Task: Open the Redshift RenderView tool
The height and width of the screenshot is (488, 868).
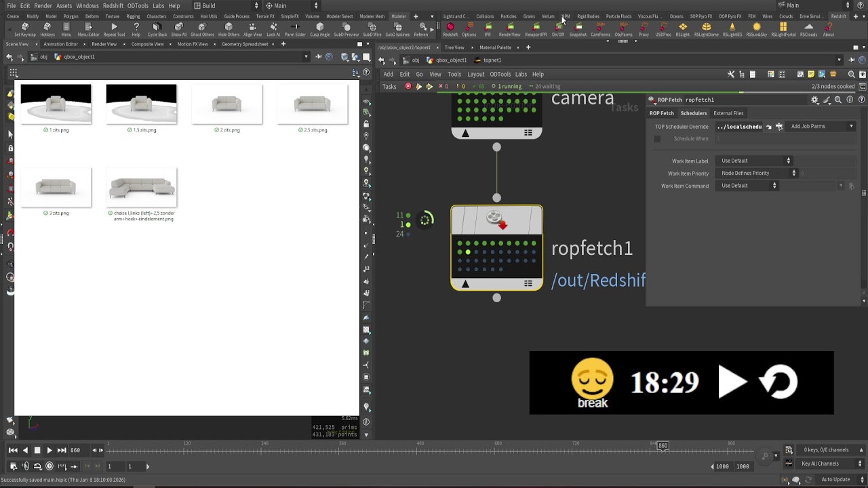Action: (x=509, y=30)
